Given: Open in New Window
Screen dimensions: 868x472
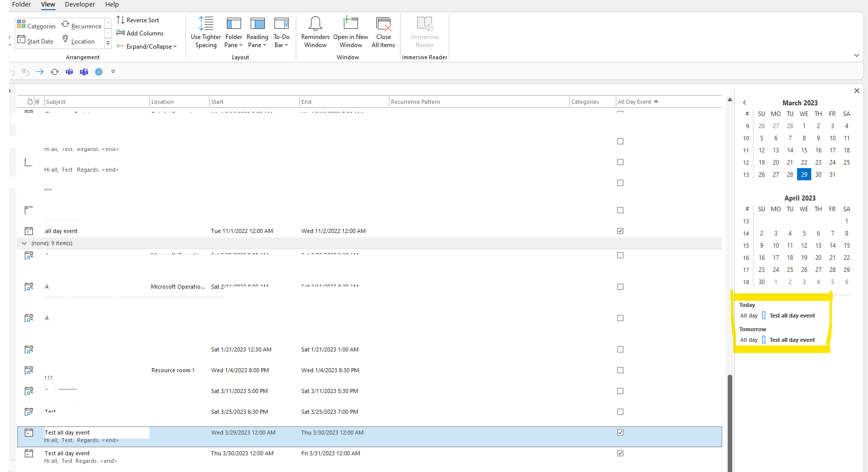Looking at the screenshot, I should click(351, 32).
